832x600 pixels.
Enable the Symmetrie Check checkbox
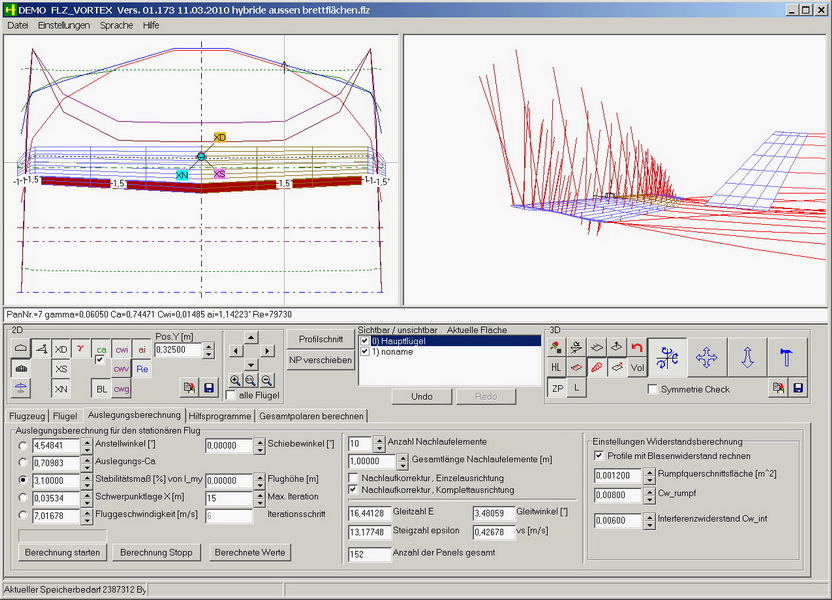(x=654, y=389)
